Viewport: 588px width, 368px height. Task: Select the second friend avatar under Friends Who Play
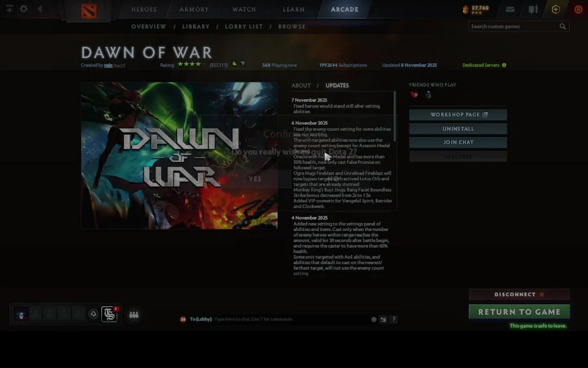(428, 94)
